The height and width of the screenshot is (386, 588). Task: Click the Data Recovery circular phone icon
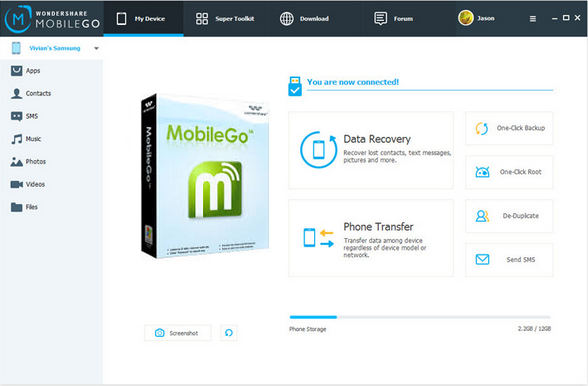click(x=318, y=149)
